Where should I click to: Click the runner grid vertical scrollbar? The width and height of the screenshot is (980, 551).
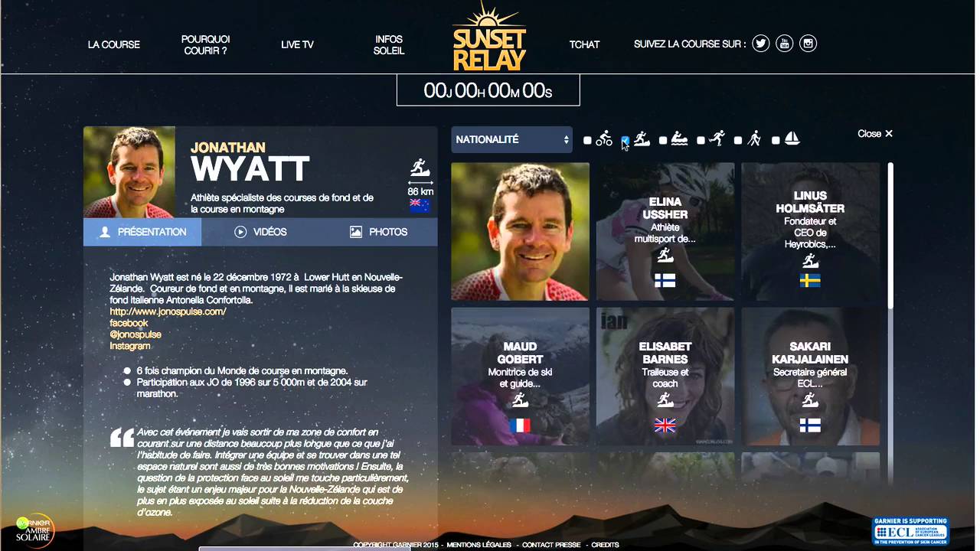tap(890, 235)
